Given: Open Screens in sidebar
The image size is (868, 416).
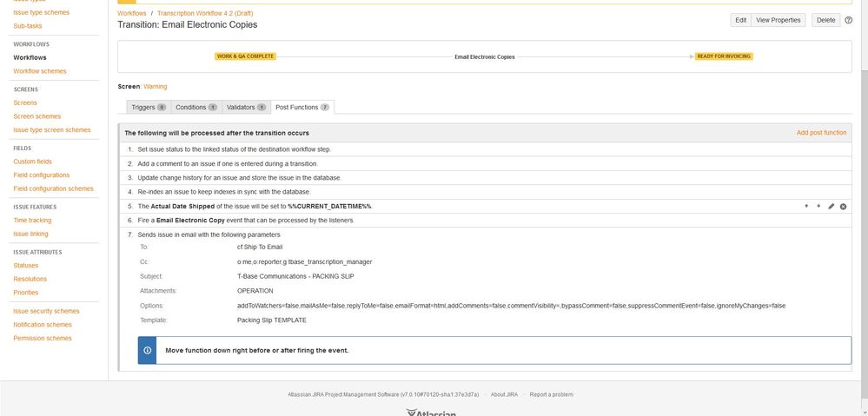Looking at the screenshot, I should click(25, 102).
